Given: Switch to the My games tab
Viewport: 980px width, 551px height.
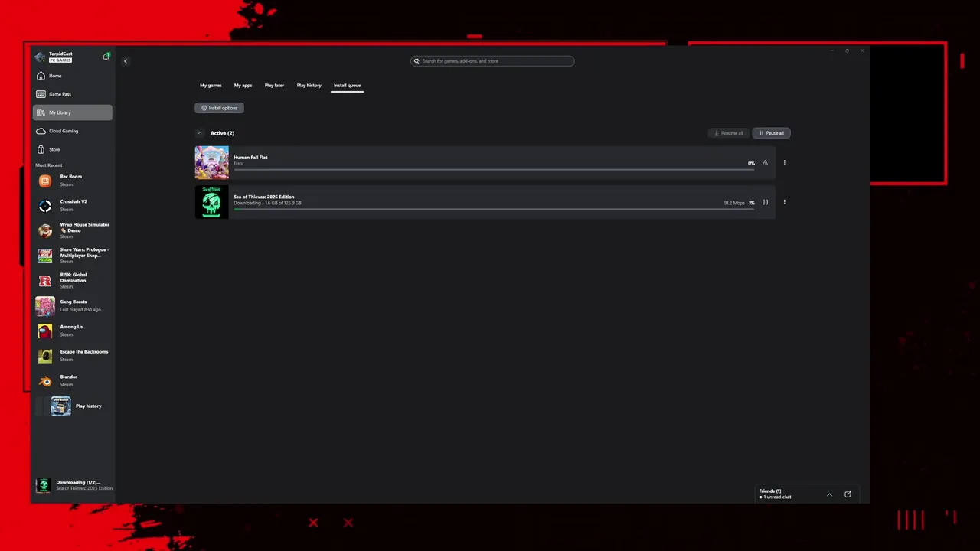Looking at the screenshot, I should pyautogui.click(x=211, y=86).
